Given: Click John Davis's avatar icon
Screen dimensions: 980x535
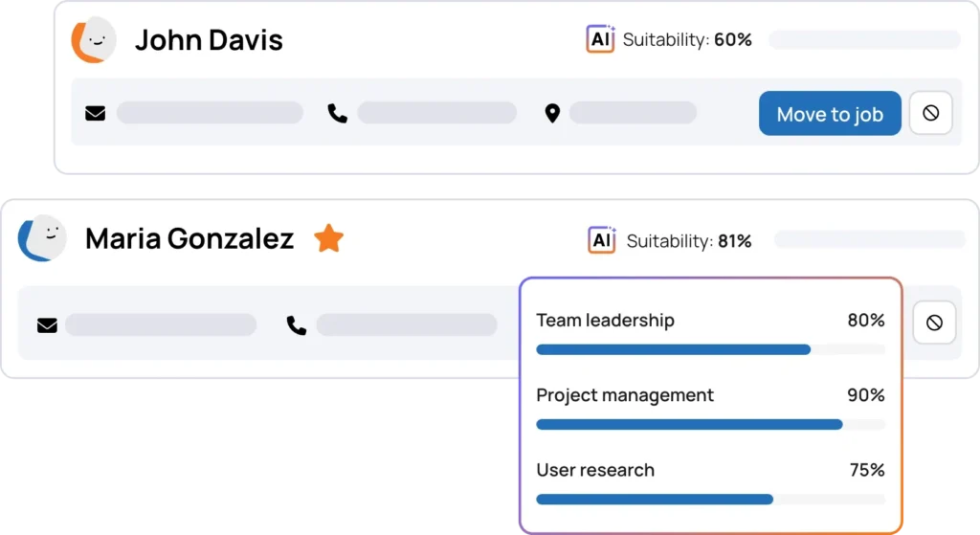Looking at the screenshot, I should pos(94,40).
